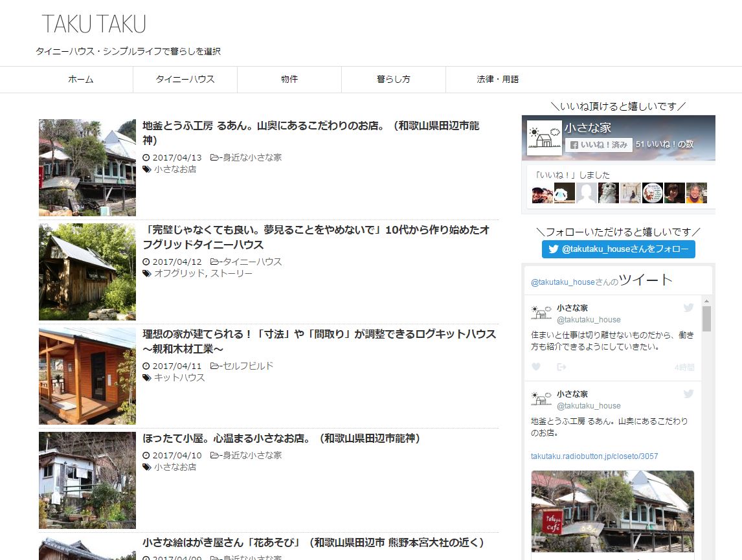Click the blank silhouette avatar in Facebook likers
The height and width of the screenshot is (560, 742).
tap(587, 193)
